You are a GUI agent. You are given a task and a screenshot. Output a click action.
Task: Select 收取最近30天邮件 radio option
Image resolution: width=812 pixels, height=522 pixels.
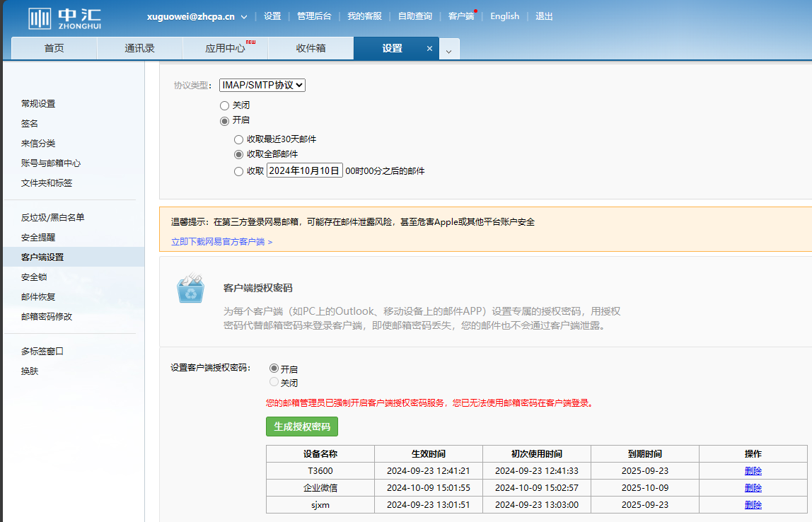click(238, 139)
